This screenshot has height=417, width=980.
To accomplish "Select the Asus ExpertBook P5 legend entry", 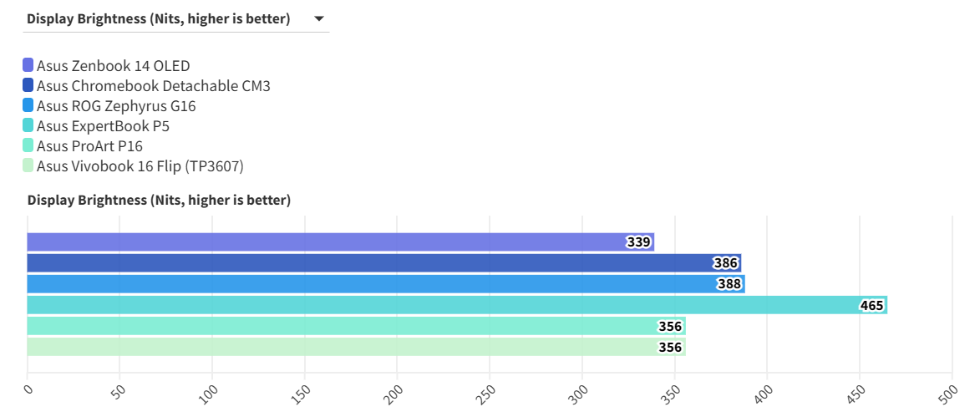I will click(x=103, y=125).
